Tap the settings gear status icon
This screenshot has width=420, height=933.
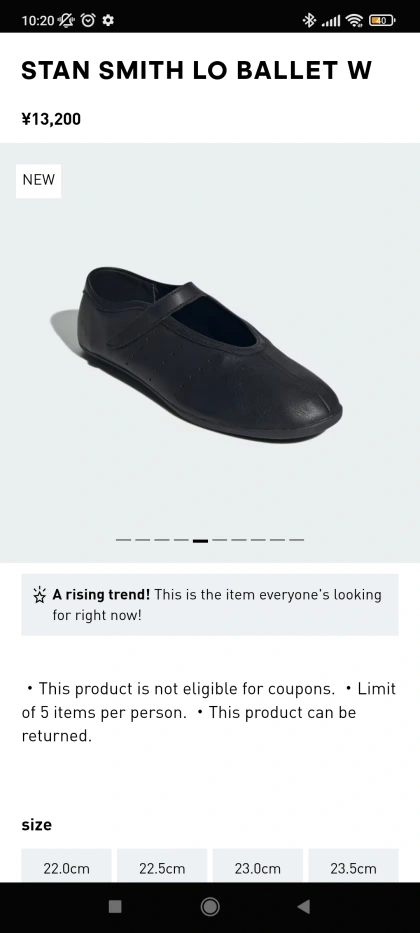(108, 20)
